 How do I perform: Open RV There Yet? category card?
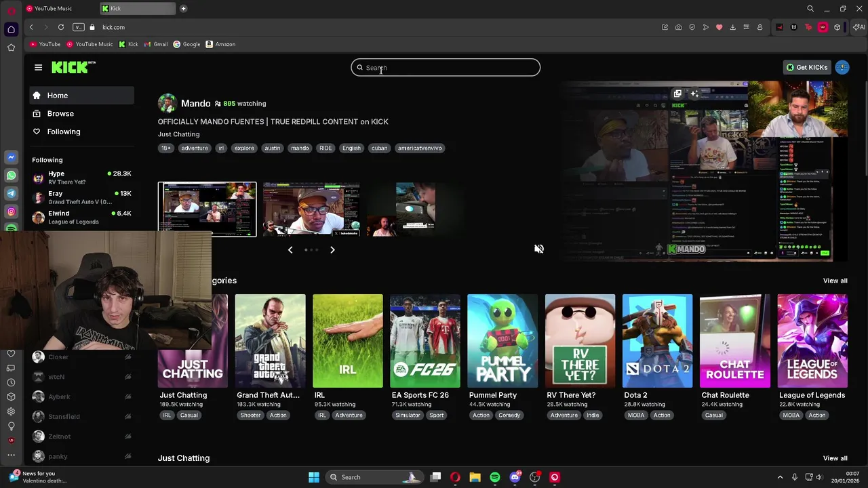(580, 341)
